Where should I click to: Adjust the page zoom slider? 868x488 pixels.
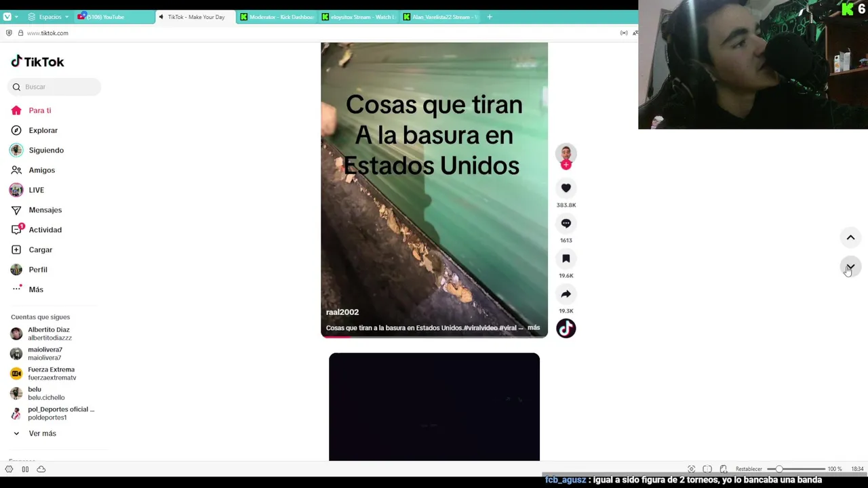click(x=796, y=469)
